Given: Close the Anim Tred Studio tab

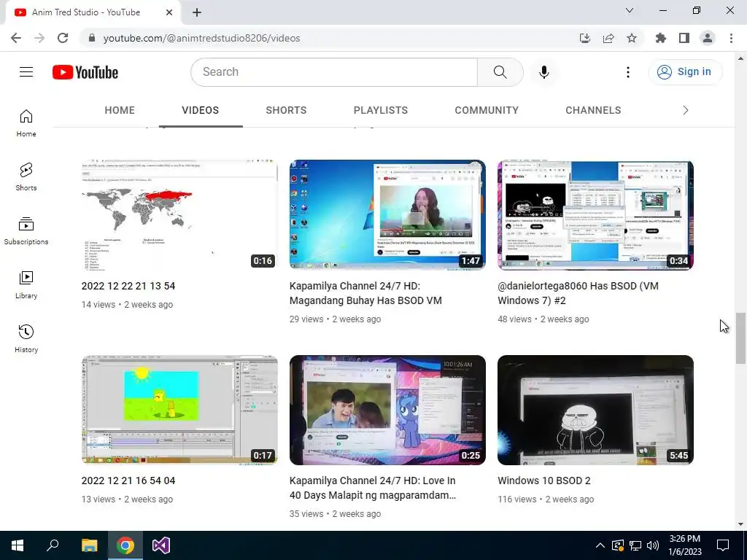Looking at the screenshot, I should pyautogui.click(x=169, y=12).
